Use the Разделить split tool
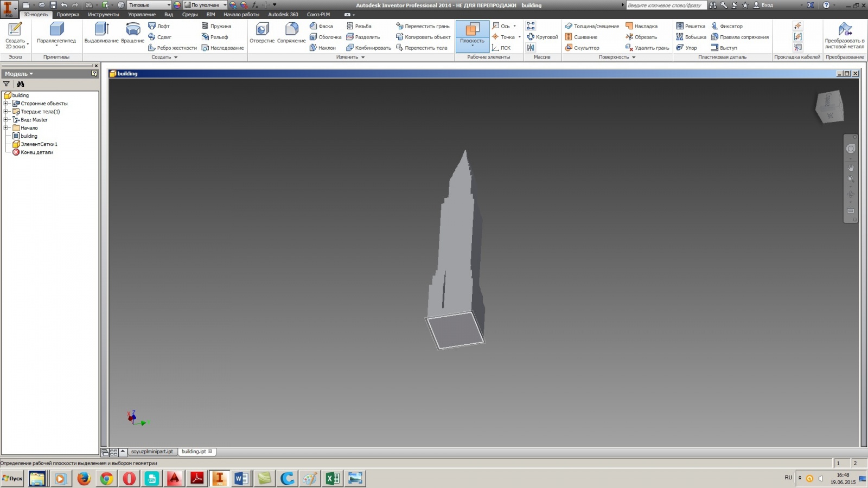This screenshot has width=868, height=488. [363, 37]
